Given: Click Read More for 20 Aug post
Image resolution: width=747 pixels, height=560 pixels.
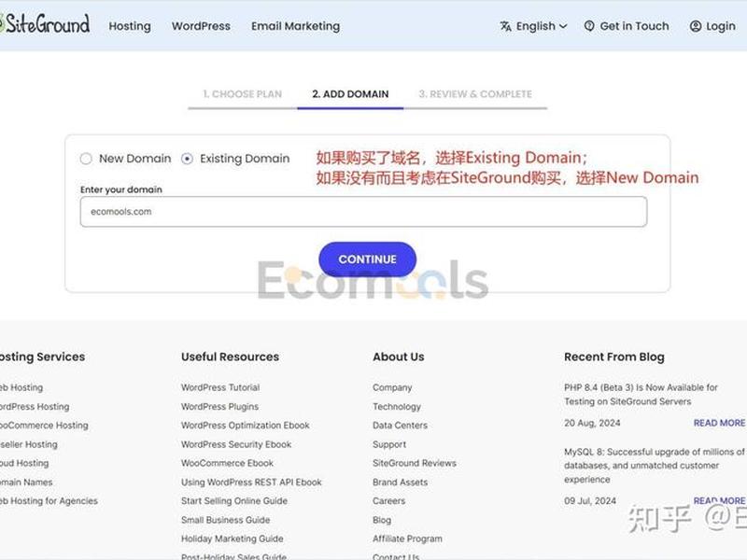Looking at the screenshot, I should pyautogui.click(x=719, y=423).
